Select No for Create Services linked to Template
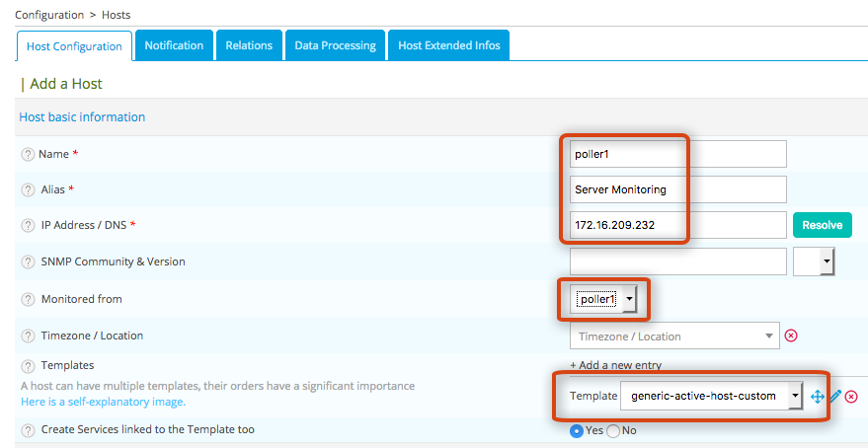This screenshot has height=448, width=868. pos(612,431)
